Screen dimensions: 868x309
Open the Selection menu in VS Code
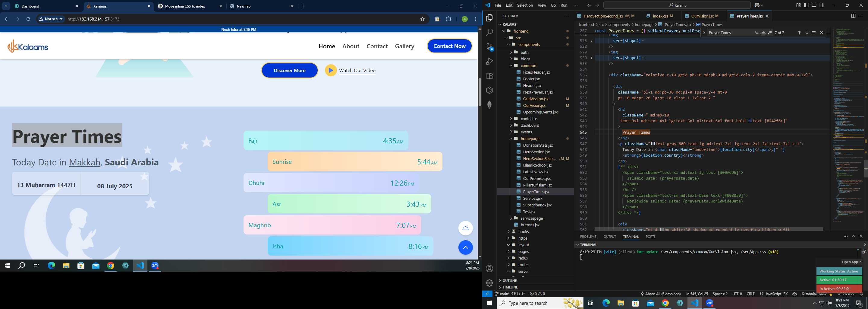point(525,5)
